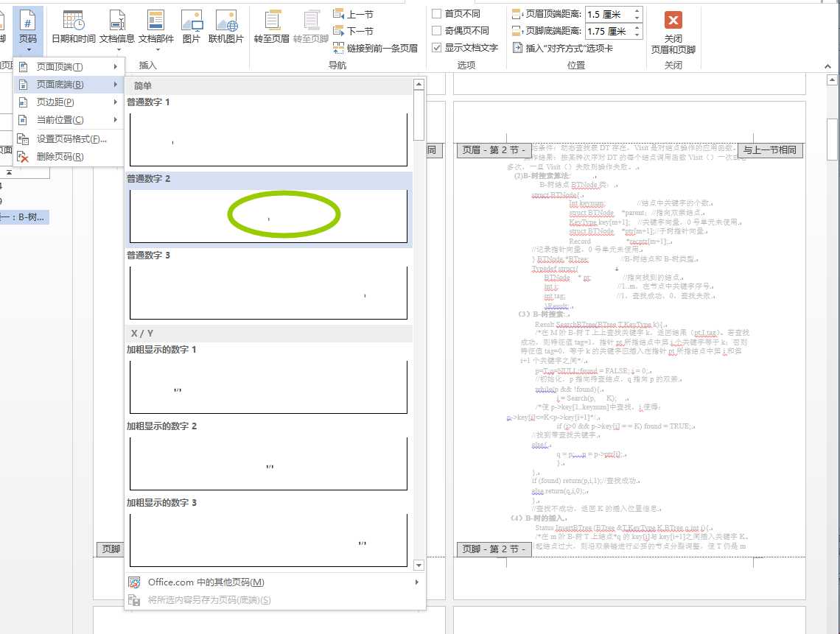Insert a 图片 picture
Viewport: 840px width, 634px height.
coord(192,27)
